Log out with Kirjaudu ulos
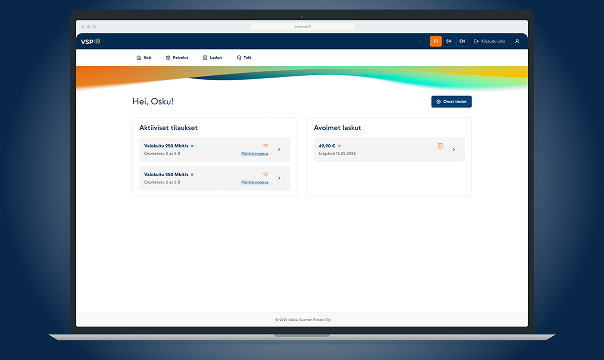This screenshot has height=360, width=604. click(x=489, y=41)
